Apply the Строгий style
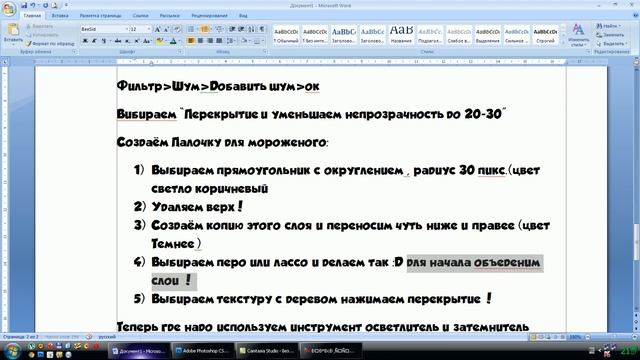This screenshot has width=640, height=360. tap(545, 35)
